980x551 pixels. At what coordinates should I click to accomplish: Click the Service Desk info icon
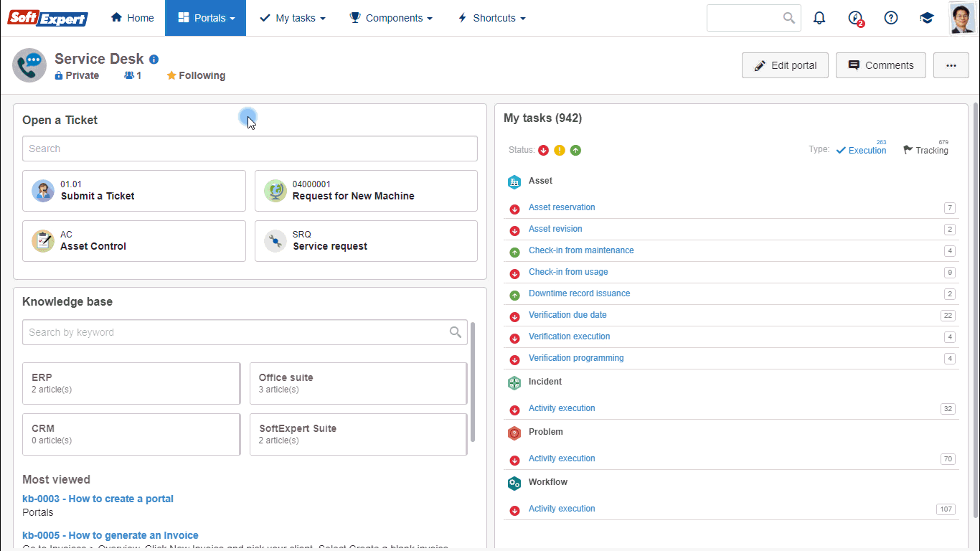154,60
